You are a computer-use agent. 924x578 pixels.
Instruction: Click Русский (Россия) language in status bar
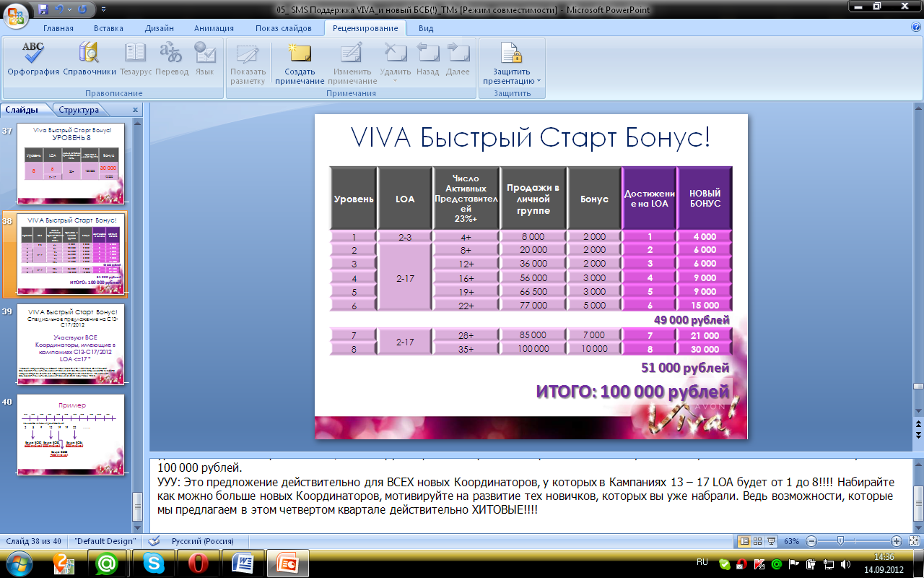click(202, 541)
